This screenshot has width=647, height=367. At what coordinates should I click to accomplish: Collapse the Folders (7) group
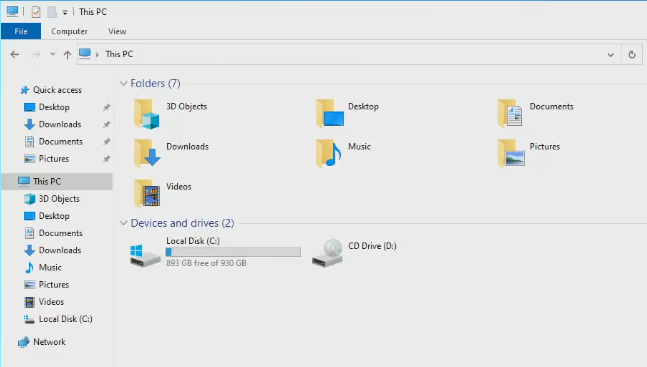click(123, 83)
